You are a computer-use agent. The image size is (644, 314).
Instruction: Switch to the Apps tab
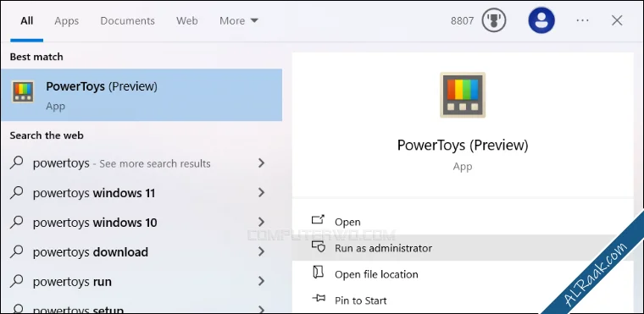(67, 21)
